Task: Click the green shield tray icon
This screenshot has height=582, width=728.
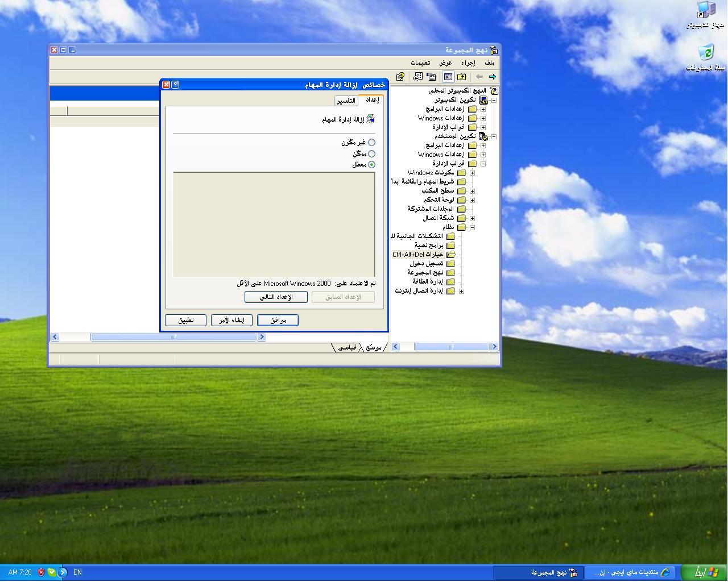Action: (x=52, y=572)
